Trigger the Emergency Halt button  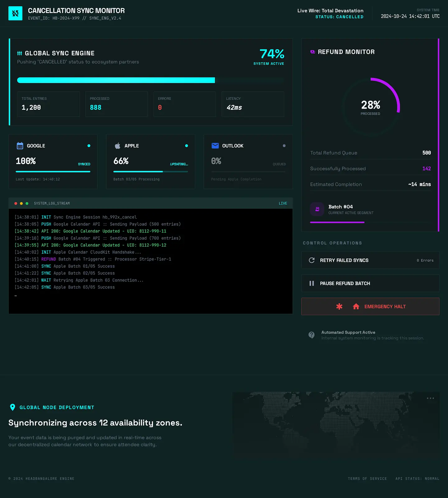(x=370, y=307)
